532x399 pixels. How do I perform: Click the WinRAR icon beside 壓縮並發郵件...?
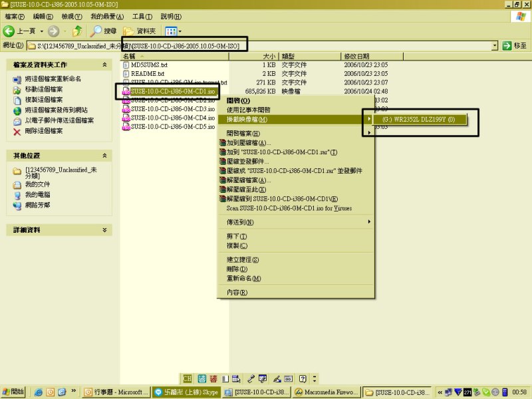223,162
